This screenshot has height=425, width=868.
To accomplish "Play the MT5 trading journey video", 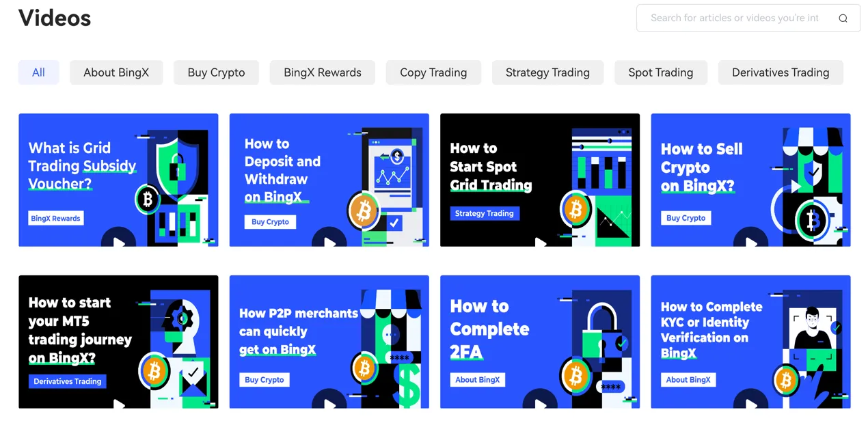I will coord(119,404).
